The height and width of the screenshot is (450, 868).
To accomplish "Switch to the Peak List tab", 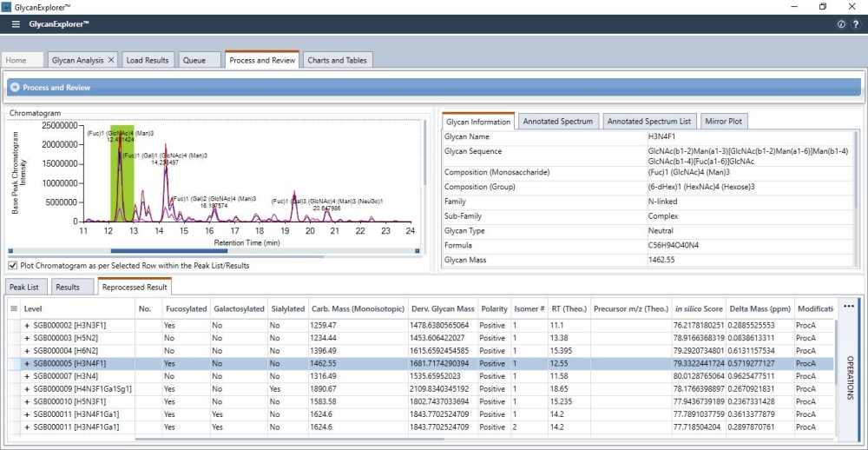I will (25, 287).
